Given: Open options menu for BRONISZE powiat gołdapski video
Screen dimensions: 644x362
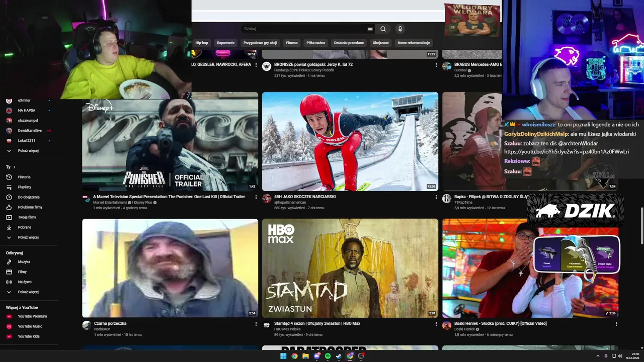Looking at the screenshot, I should coord(436,65).
